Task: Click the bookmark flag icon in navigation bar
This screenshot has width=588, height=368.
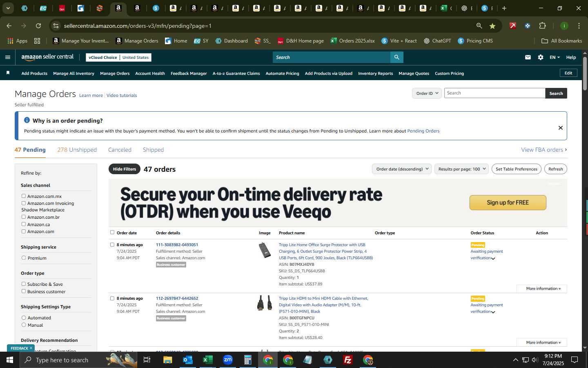Action: click(8, 73)
